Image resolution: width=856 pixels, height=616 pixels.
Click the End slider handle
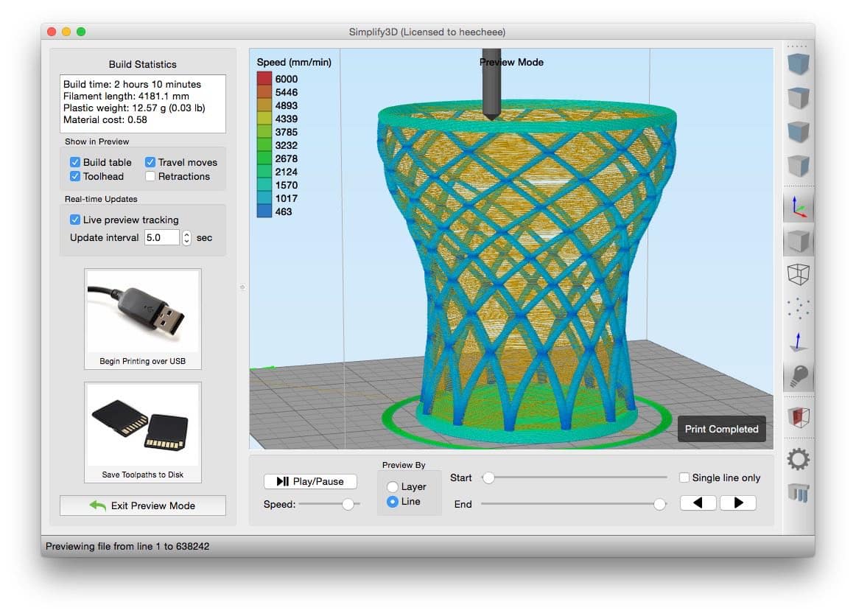point(659,504)
